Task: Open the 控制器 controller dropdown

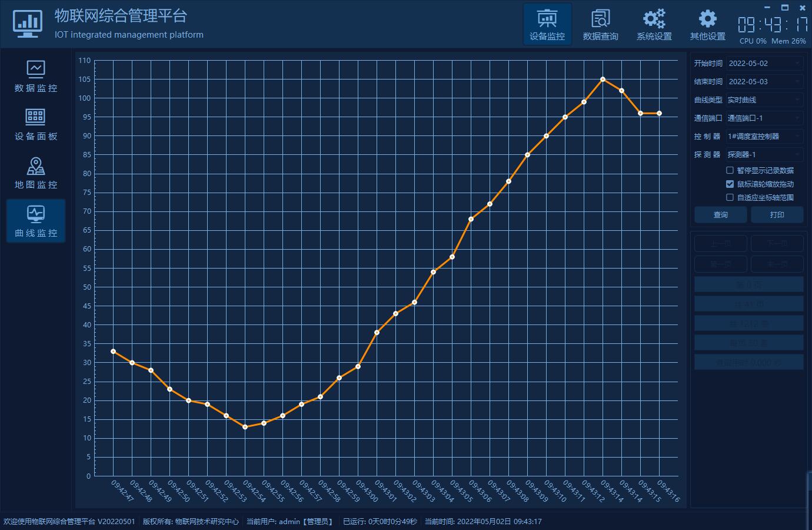Action: (x=764, y=136)
